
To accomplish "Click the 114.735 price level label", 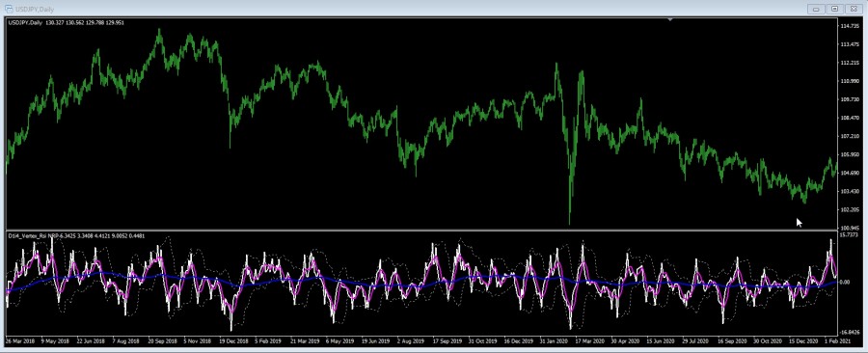I will [849, 26].
